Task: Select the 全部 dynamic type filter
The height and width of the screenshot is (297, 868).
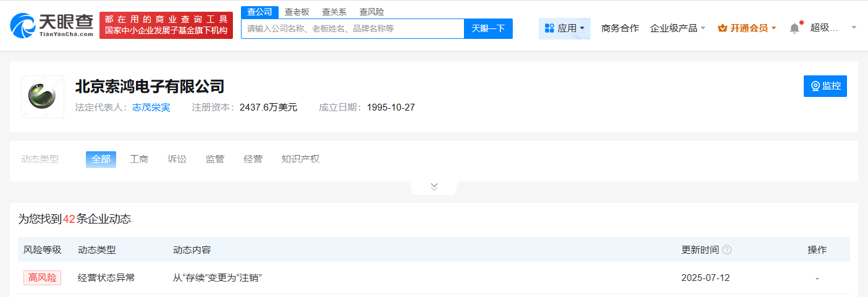Action: click(x=101, y=159)
